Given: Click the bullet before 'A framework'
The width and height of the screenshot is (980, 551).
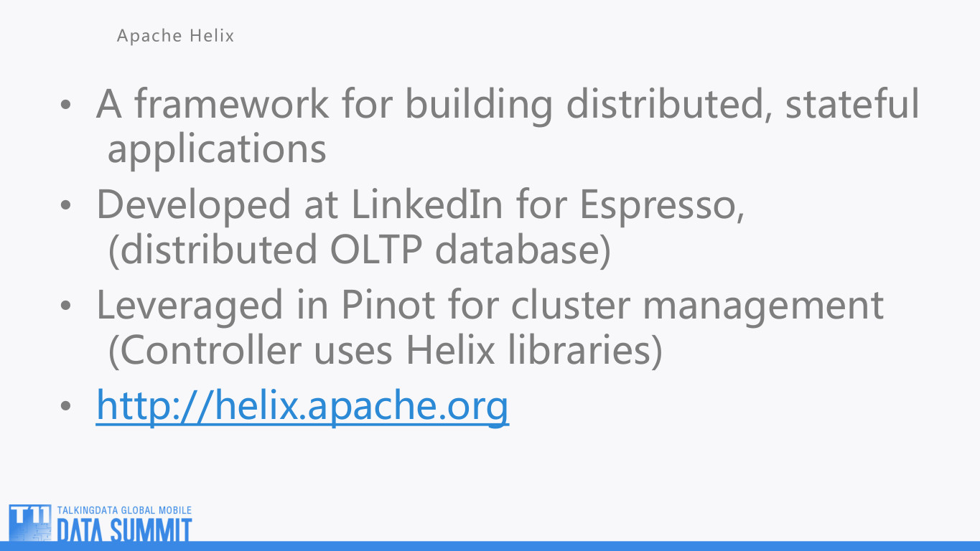Looking at the screenshot, I should coord(66,105).
